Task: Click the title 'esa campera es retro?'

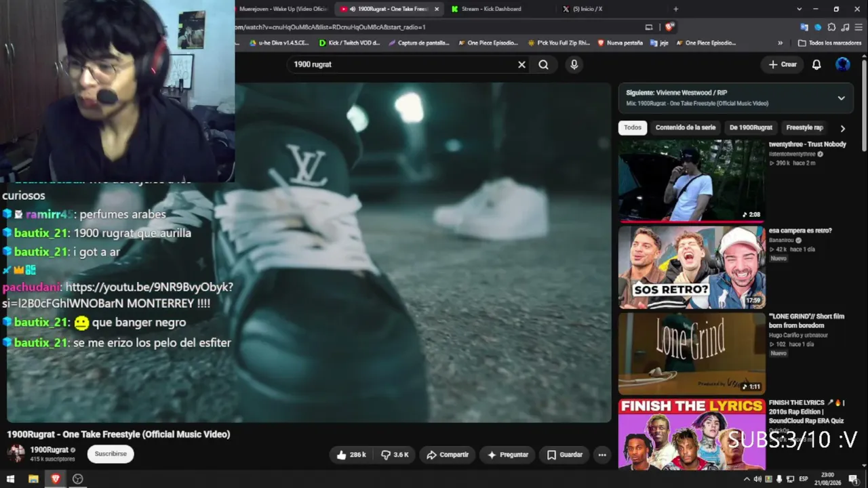Action: [x=800, y=230]
